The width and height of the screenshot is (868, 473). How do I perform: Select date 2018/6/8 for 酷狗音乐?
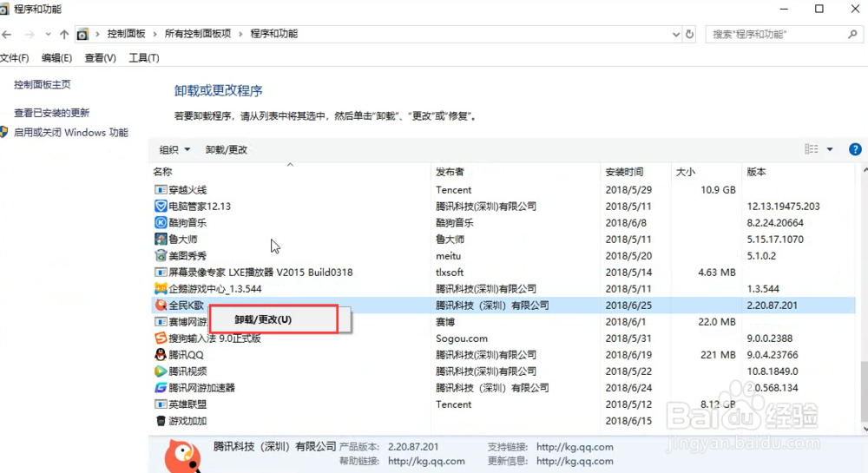(626, 222)
